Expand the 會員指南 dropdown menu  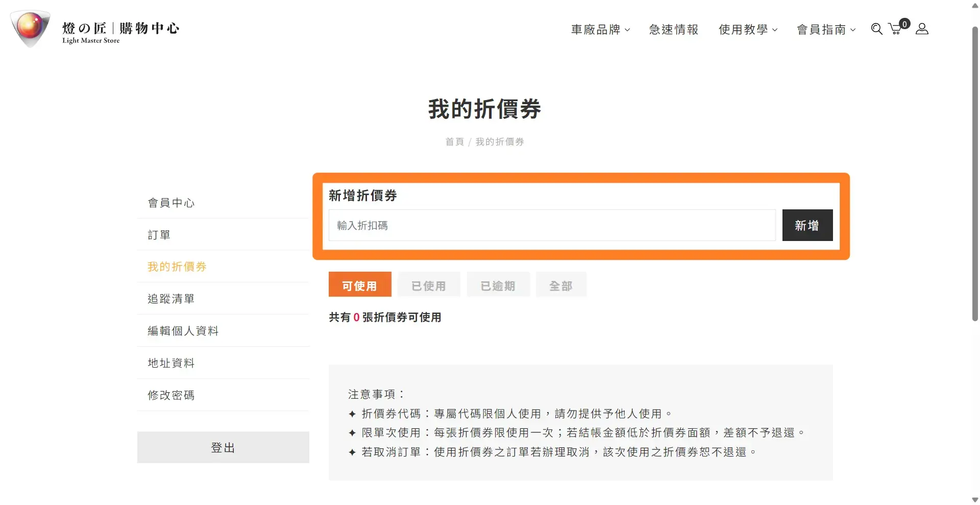click(826, 30)
